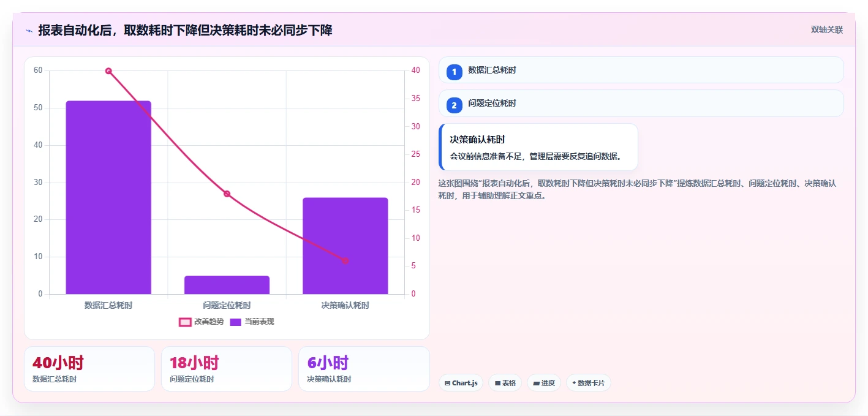Click the right axis value 35
This screenshot has height=416, width=868.
(416, 99)
